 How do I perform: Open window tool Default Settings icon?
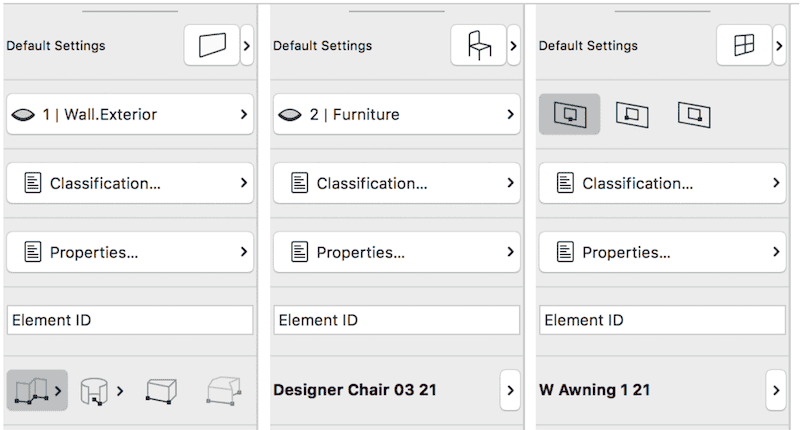(743, 46)
